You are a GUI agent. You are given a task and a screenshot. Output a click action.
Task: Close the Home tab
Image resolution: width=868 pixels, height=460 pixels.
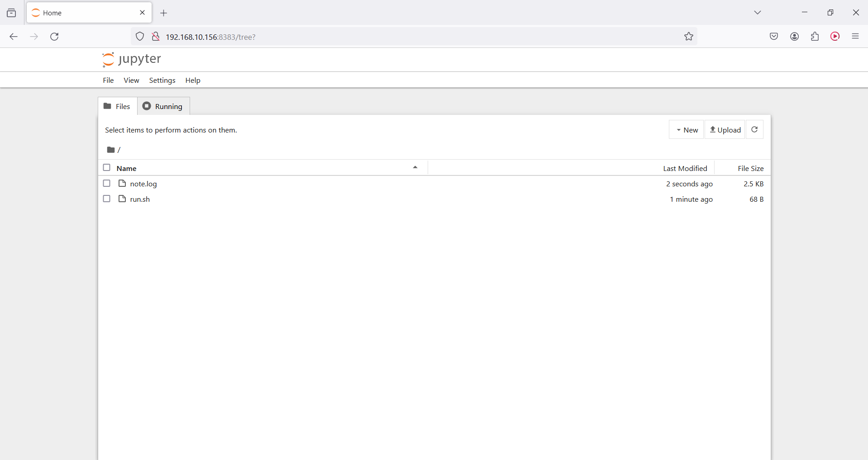(x=143, y=13)
